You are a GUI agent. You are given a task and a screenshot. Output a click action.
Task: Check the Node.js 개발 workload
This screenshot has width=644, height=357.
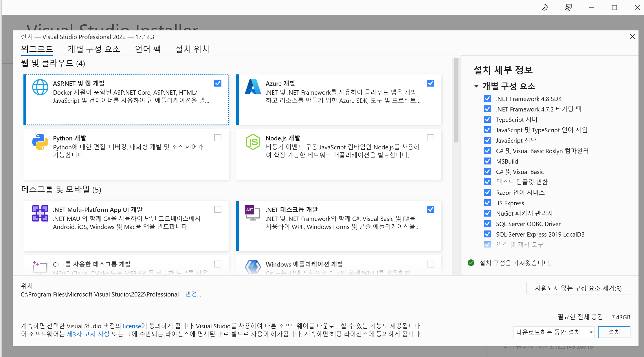(430, 138)
